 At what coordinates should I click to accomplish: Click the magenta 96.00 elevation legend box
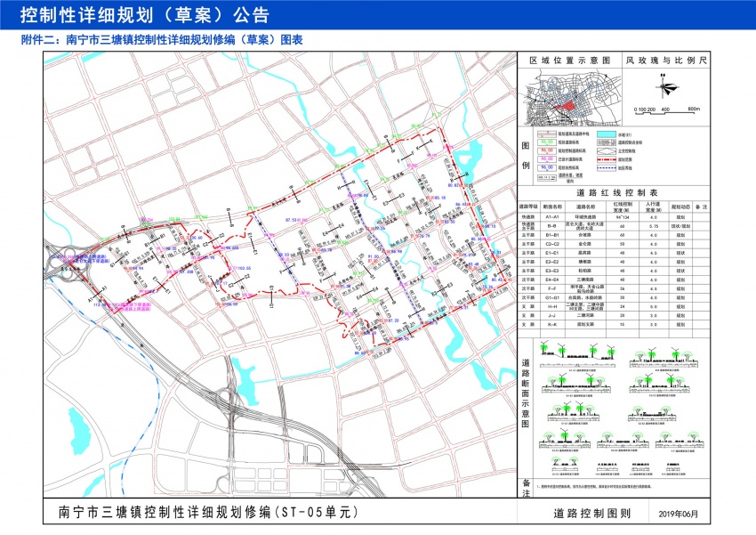(x=547, y=159)
